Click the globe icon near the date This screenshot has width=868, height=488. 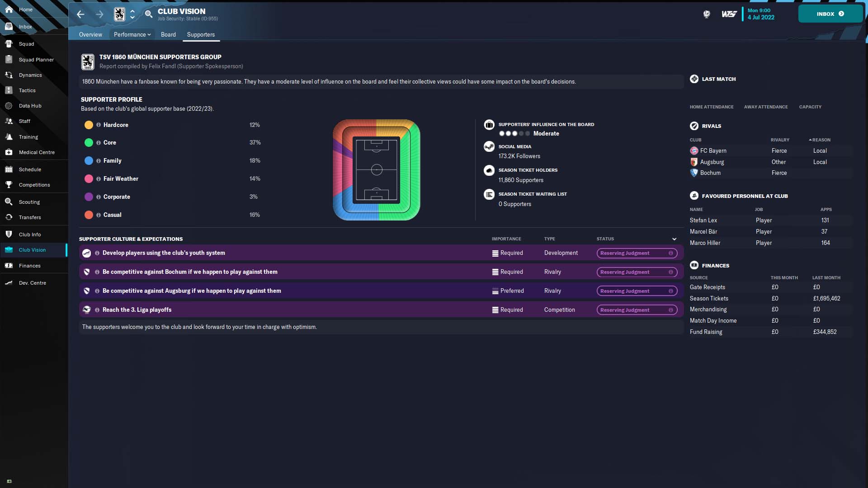(707, 14)
